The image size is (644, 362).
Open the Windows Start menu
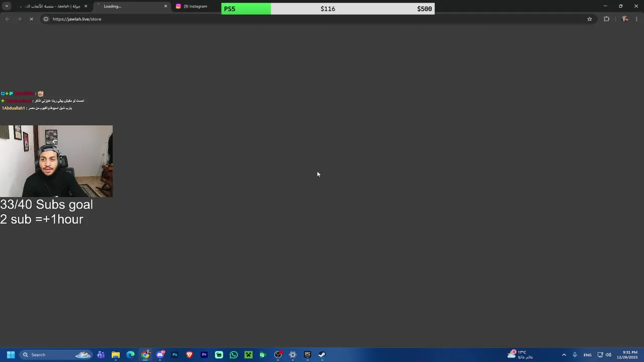pos(11,354)
